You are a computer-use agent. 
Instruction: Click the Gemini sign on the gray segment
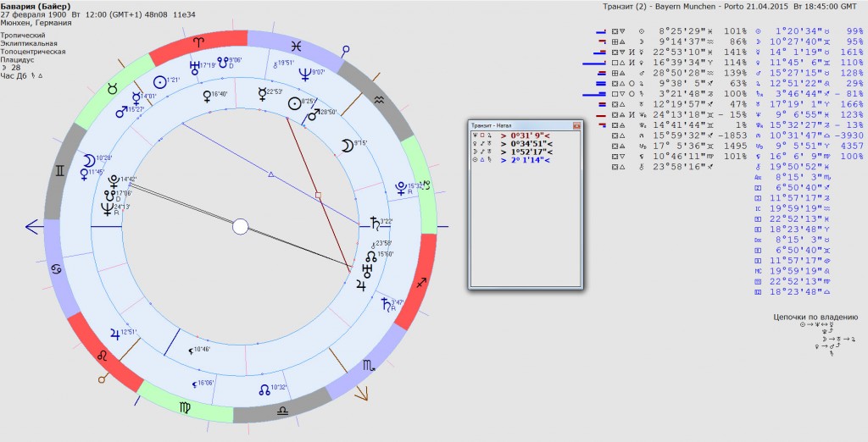pos(59,171)
